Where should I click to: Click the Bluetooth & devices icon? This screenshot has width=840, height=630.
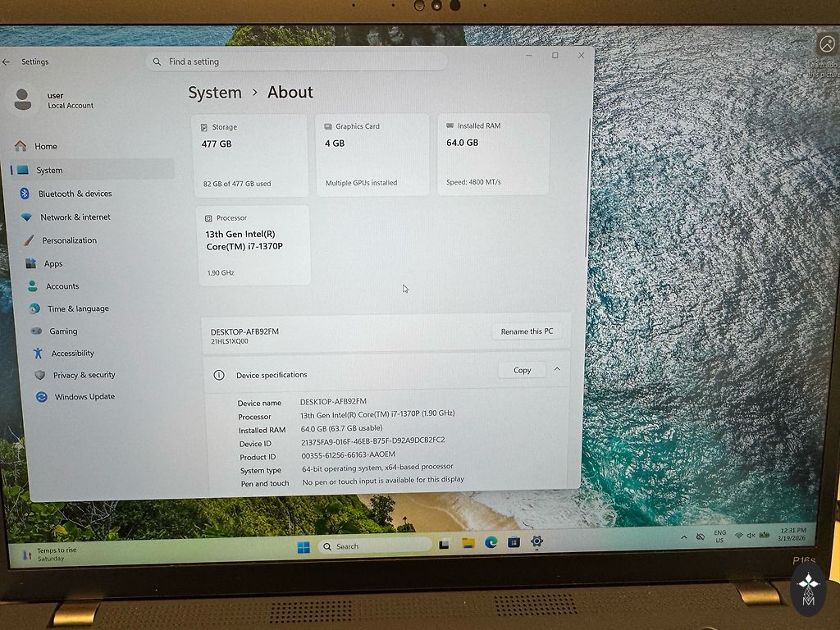[x=25, y=194]
